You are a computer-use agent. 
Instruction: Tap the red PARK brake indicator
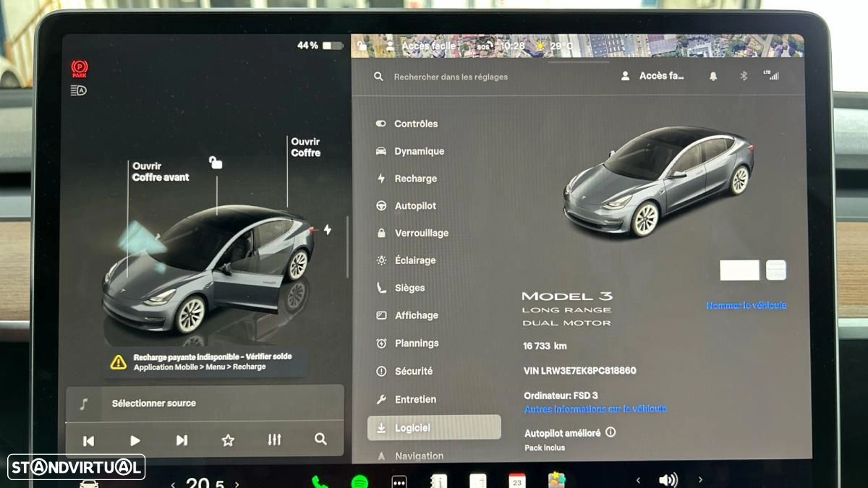[80, 69]
